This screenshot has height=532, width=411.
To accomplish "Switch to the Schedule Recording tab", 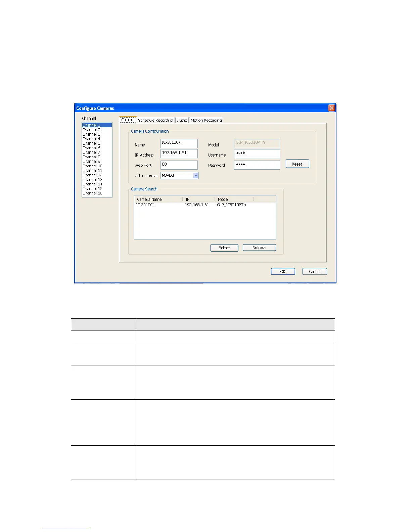I will [155, 120].
